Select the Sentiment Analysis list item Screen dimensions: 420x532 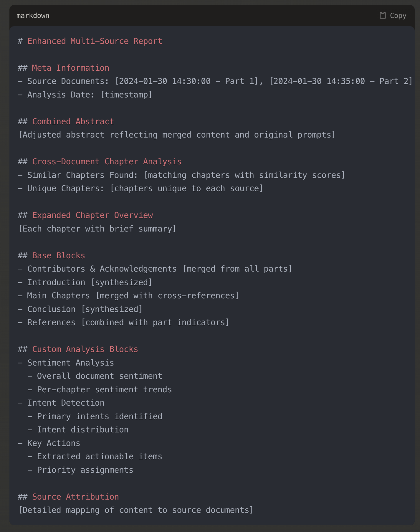(70, 362)
